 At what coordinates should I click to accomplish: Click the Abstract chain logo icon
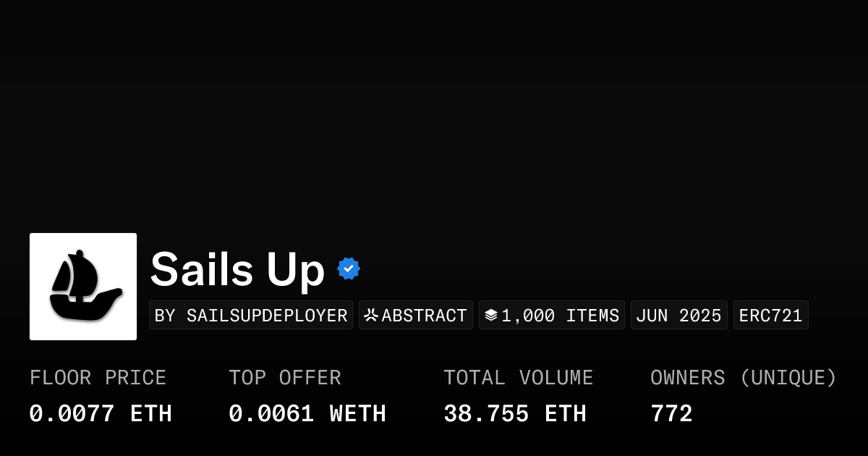(371, 316)
